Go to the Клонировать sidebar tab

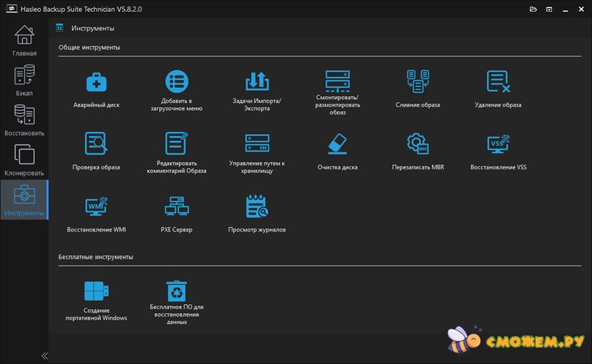click(x=24, y=160)
